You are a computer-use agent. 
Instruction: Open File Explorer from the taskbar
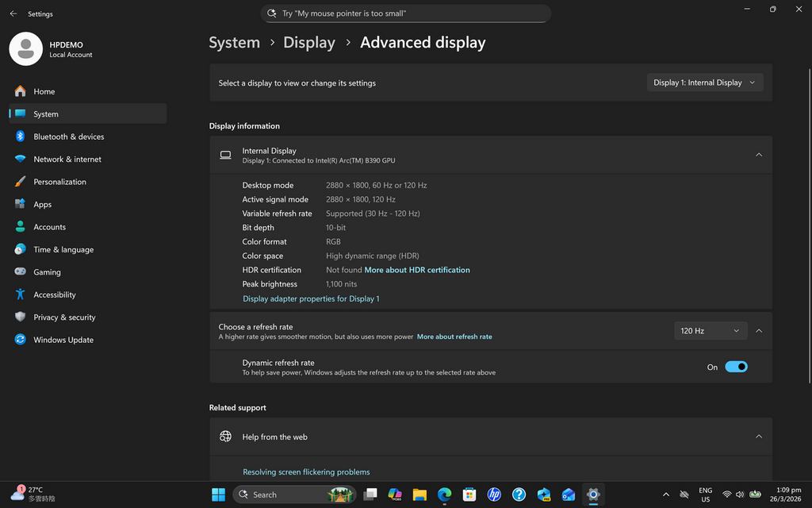click(x=419, y=494)
